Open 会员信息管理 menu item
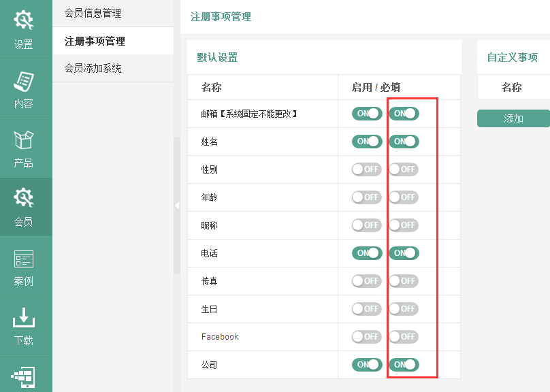 93,13
